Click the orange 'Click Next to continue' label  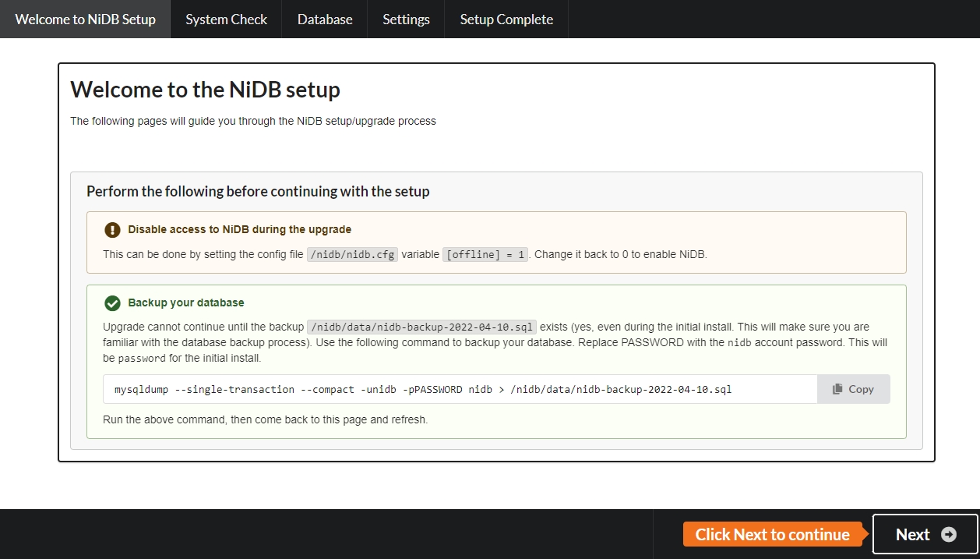(x=772, y=534)
